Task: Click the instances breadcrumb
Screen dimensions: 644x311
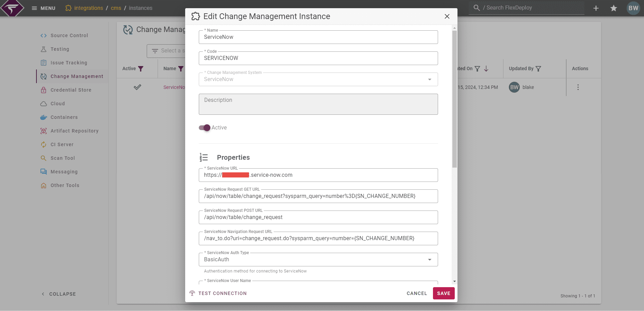Action: point(141,8)
